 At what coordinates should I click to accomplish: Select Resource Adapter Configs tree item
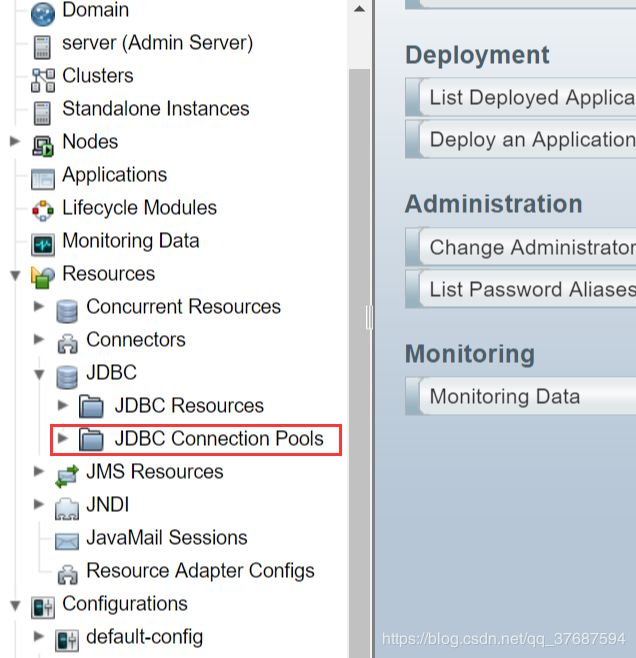[200, 571]
